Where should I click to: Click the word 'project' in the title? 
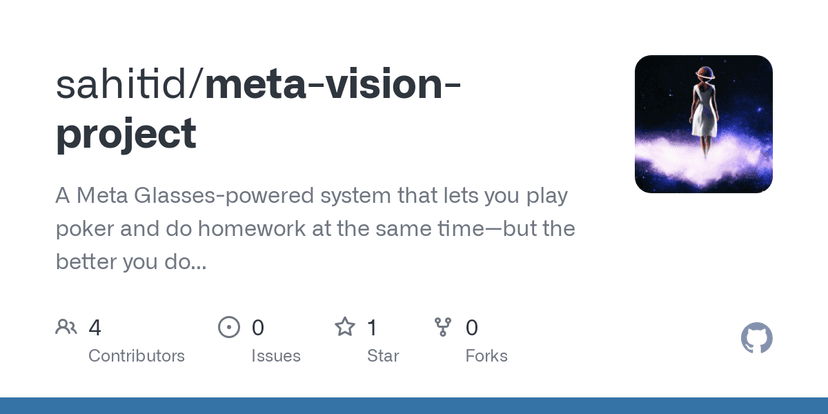[x=126, y=134]
